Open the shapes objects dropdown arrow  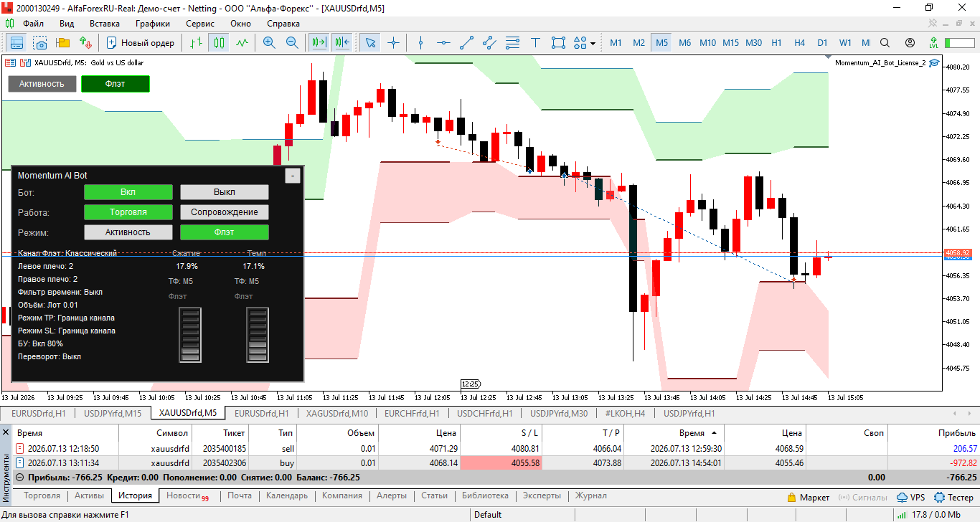[x=593, y=43]
